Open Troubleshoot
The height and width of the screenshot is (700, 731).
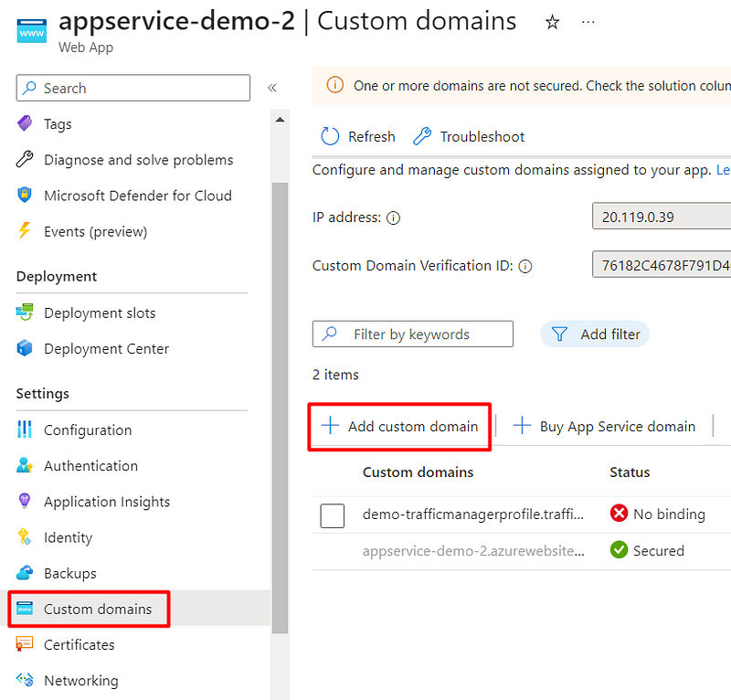point(482,137)
